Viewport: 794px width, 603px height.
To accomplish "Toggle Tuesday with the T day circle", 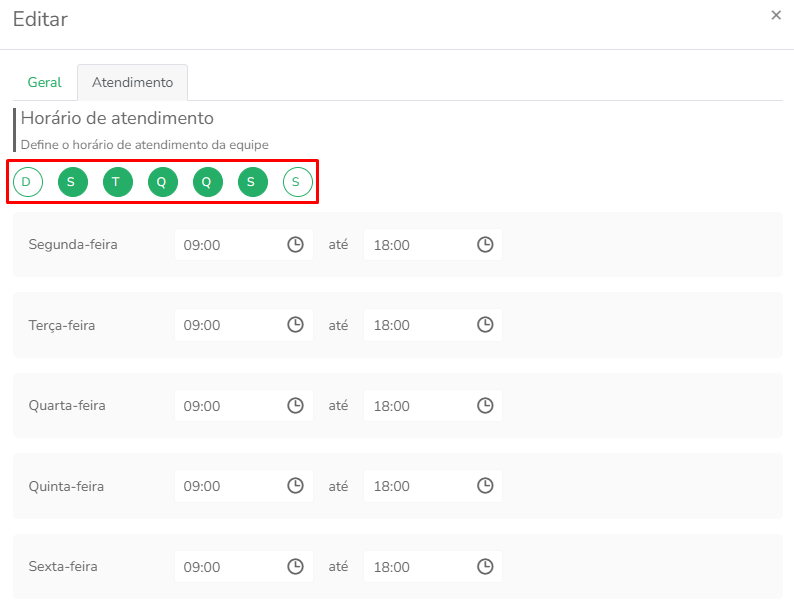I will pyautogui.click(x=118, y=182).
